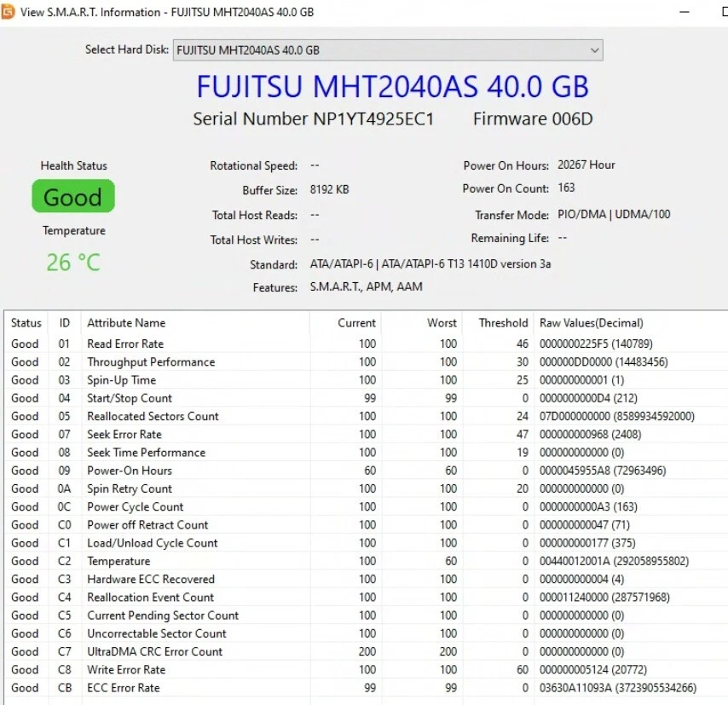
Task: Click the green Good health status indicator
Action: tap(72, 196)
